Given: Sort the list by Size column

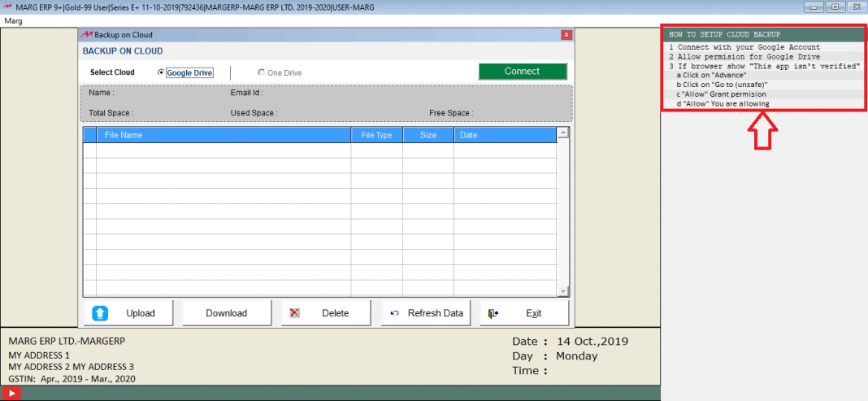Looking at the screenshot, I should [428, 135].
